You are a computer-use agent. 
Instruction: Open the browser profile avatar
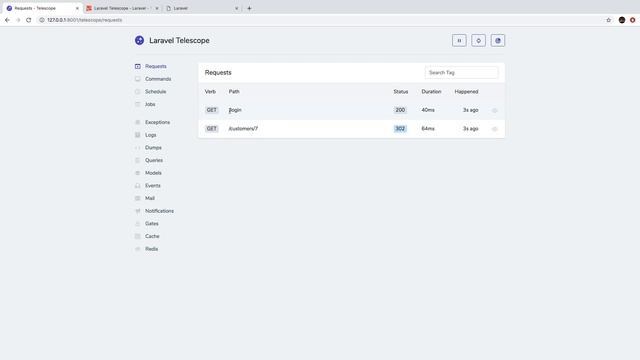tap(622, 20)
